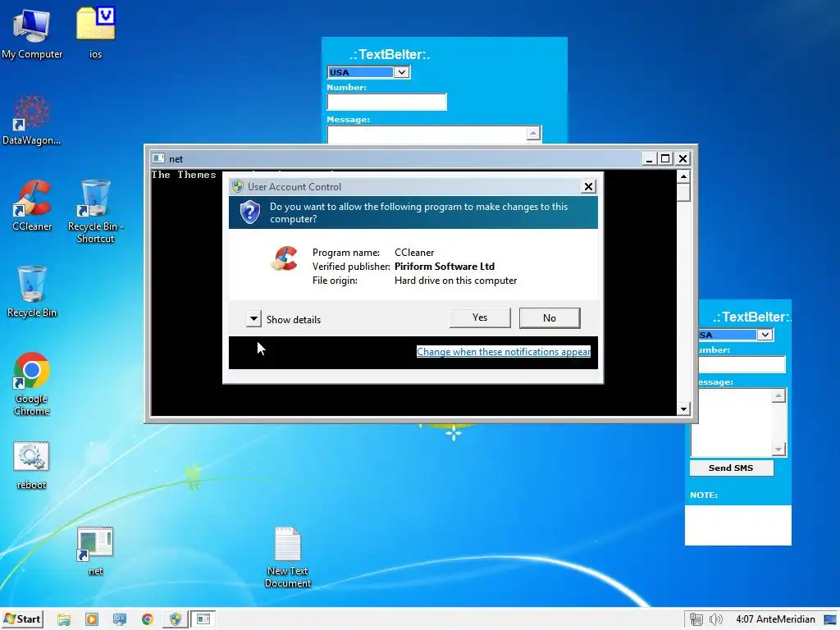Click the shield icon in UAC title bar
The image size is (840, 630).
click(x=238, y=186)
